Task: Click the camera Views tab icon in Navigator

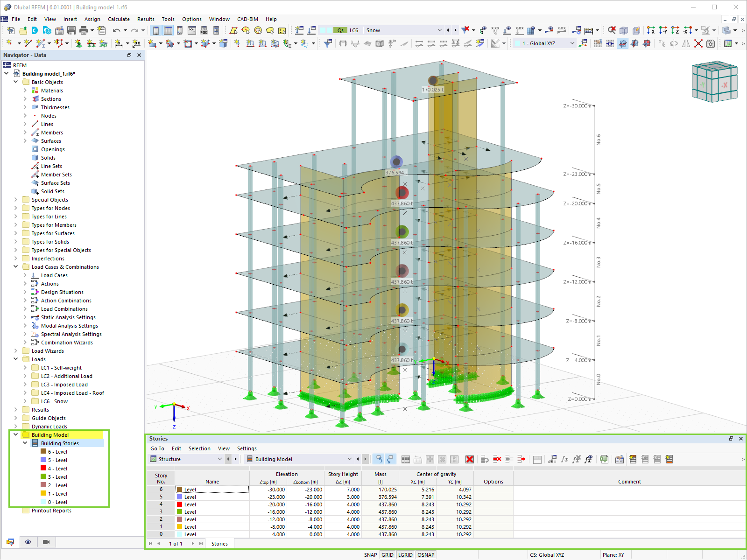Action: tap(46, 542)
